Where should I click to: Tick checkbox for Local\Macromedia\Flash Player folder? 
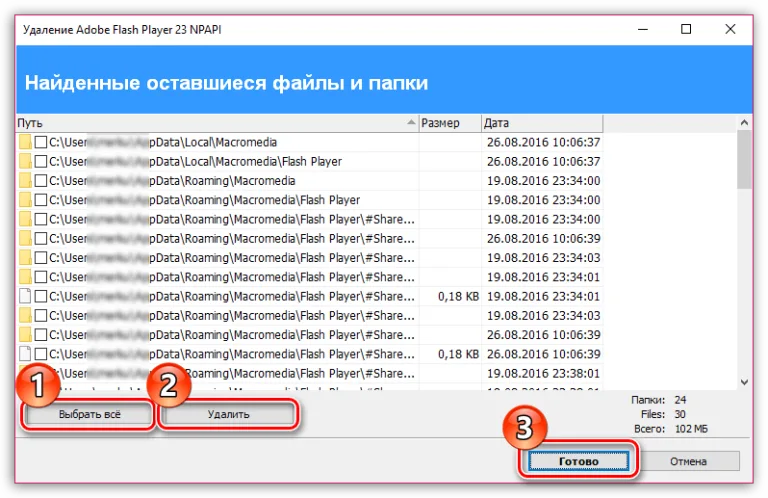(x=41, y=162)
